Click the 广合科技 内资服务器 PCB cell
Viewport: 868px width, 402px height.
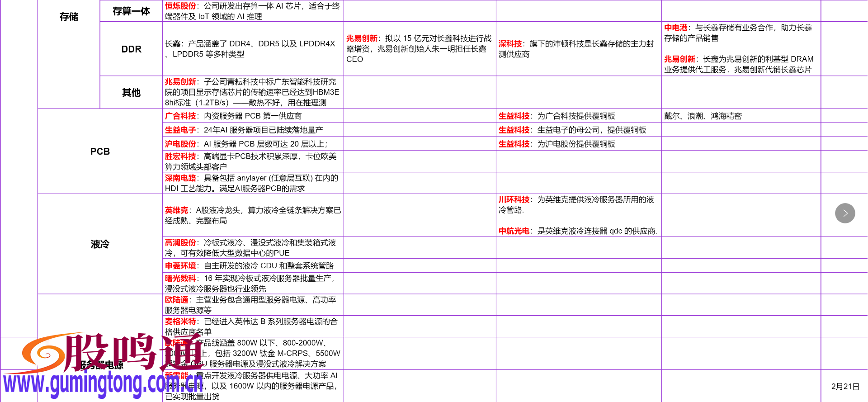tap(253, 116)
